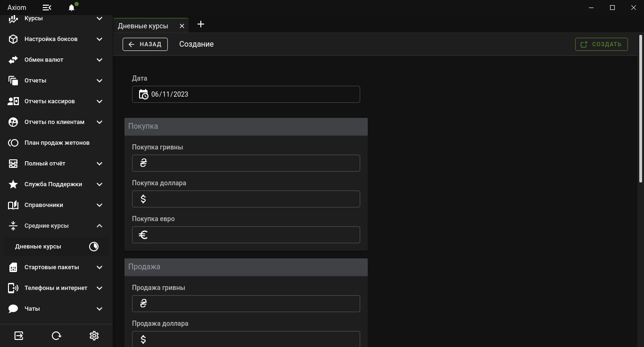Viewport: 644px width, 347px height.
Task: Click the Отчеты stacked pages icon
Action: click(x=13, y=81)
